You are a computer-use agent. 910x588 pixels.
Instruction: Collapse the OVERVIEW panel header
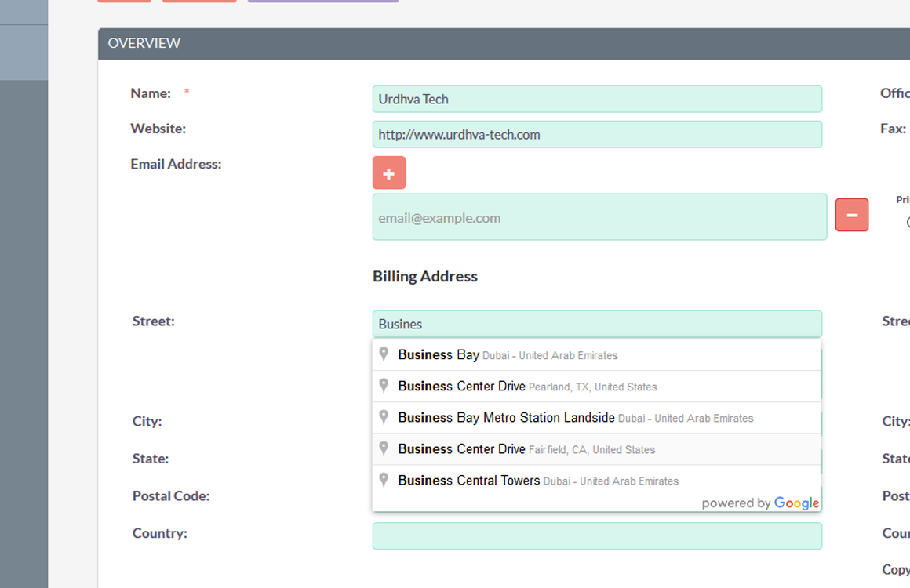pos(144,43)
